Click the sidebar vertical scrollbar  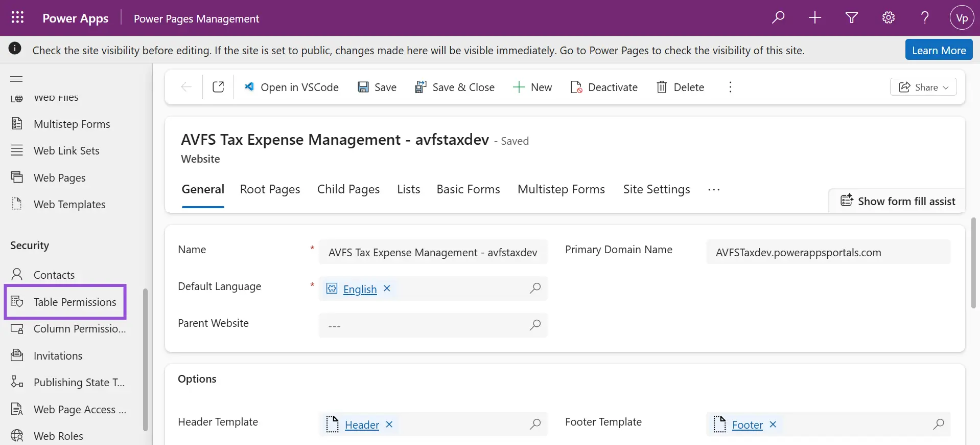pos(145,360)
